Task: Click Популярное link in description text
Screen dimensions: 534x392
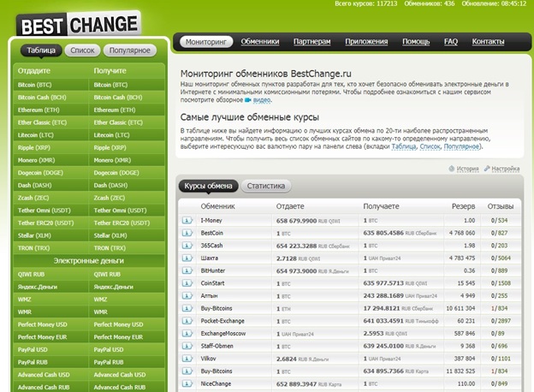Action: click(462, 147)
